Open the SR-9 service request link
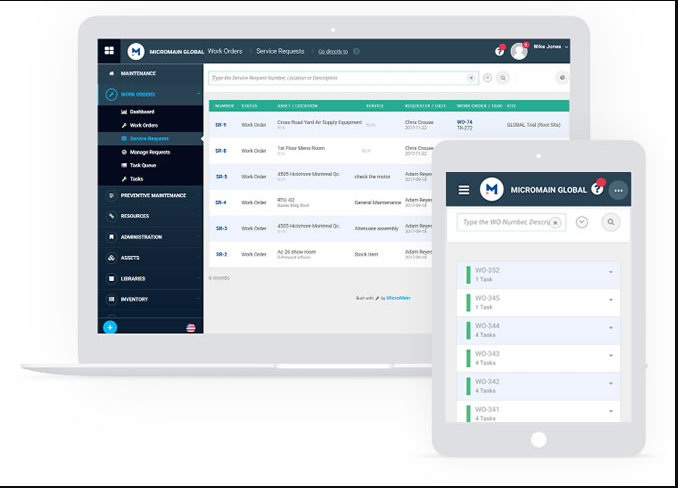678x488 pixels. 221,125
